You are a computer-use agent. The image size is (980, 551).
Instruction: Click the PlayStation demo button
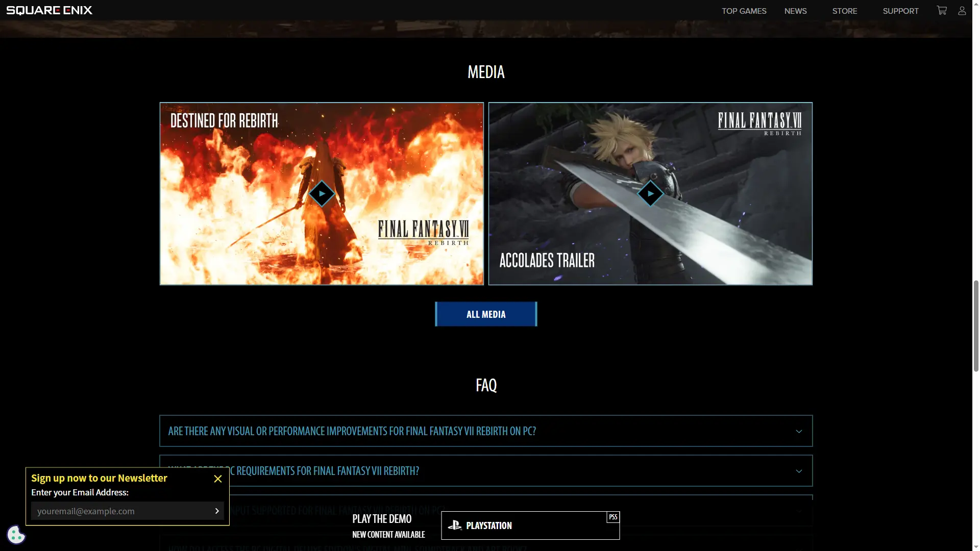coord(530,525)
